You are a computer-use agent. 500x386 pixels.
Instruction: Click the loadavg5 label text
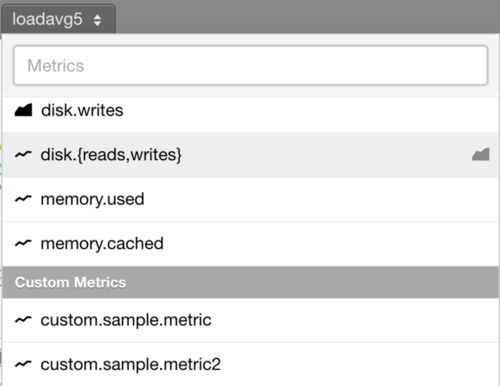tap(47, 19)
